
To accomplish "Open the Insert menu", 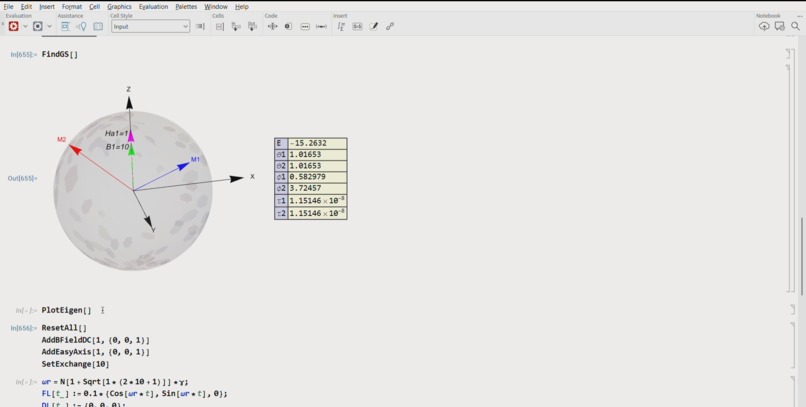I will coord(47,7).
